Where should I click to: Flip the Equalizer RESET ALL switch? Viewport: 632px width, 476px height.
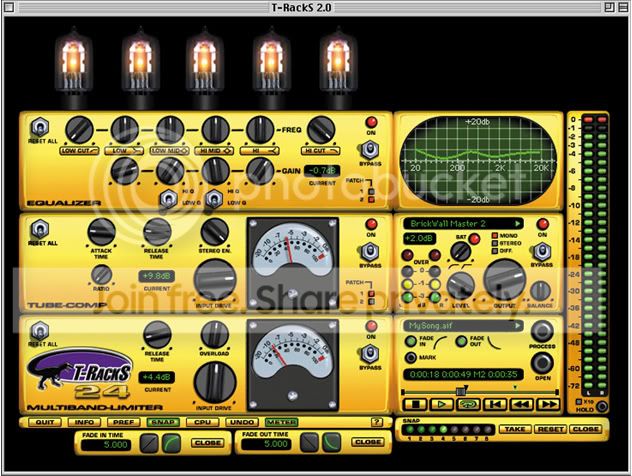[x=40, y=128]
